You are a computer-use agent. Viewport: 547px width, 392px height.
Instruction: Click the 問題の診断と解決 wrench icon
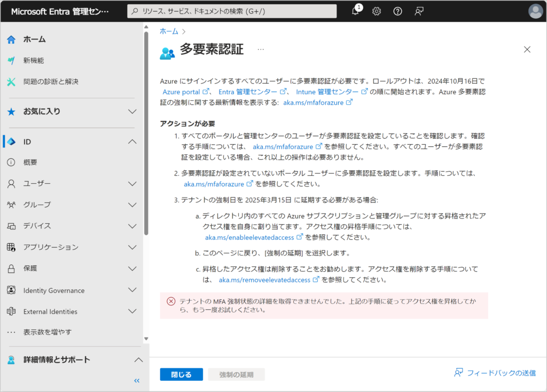pyautogui.click(x=11, y=82)
